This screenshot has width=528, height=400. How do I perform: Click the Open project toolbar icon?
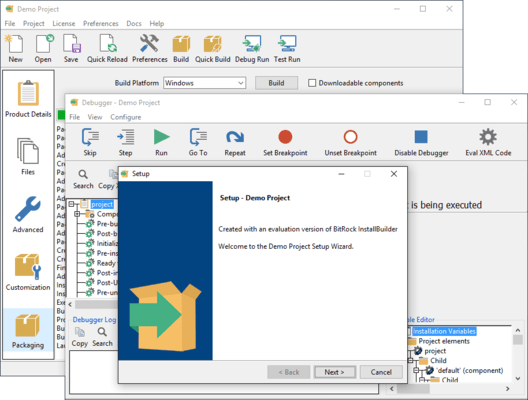[44, 44]
